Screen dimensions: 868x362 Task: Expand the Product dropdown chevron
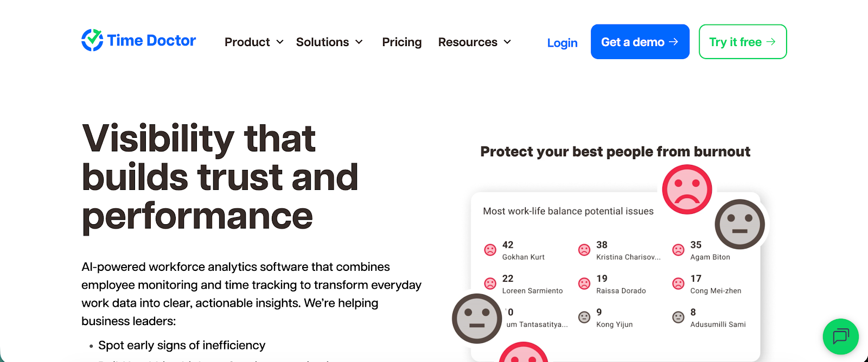pyautogui.click(x=280, y=42)
